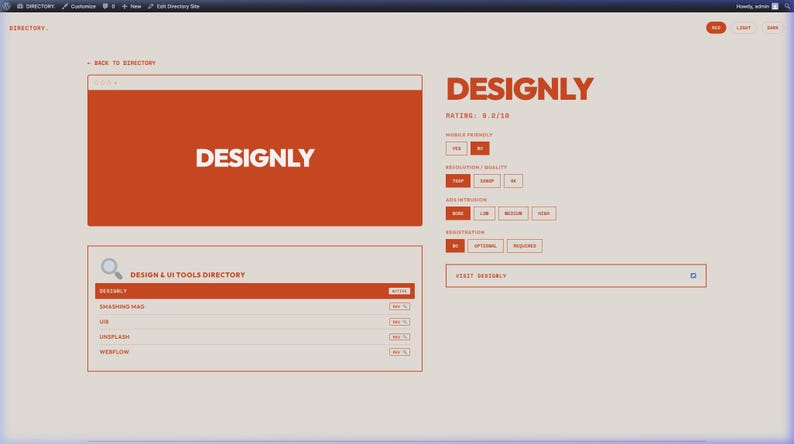Select 1080P resolution option
This screenshot has height=444, width=794.
tap(487, 181)
